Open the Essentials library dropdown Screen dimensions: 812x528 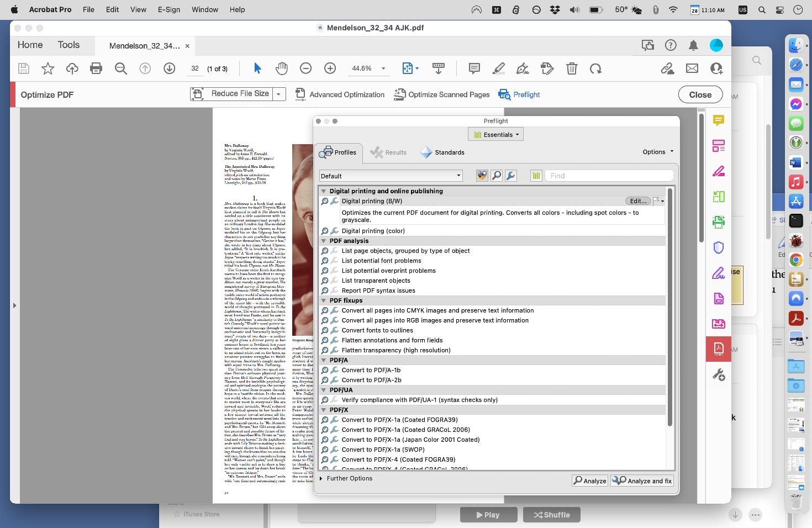point(496,135)
